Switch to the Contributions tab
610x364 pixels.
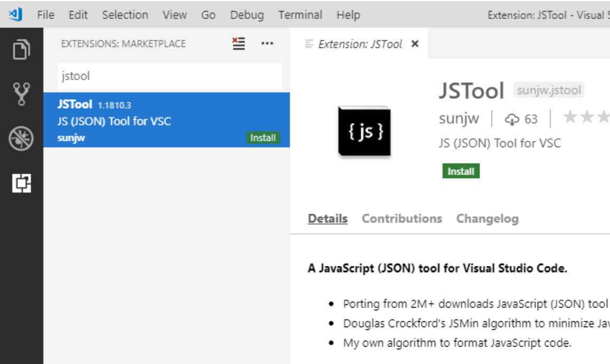[402, 218]
